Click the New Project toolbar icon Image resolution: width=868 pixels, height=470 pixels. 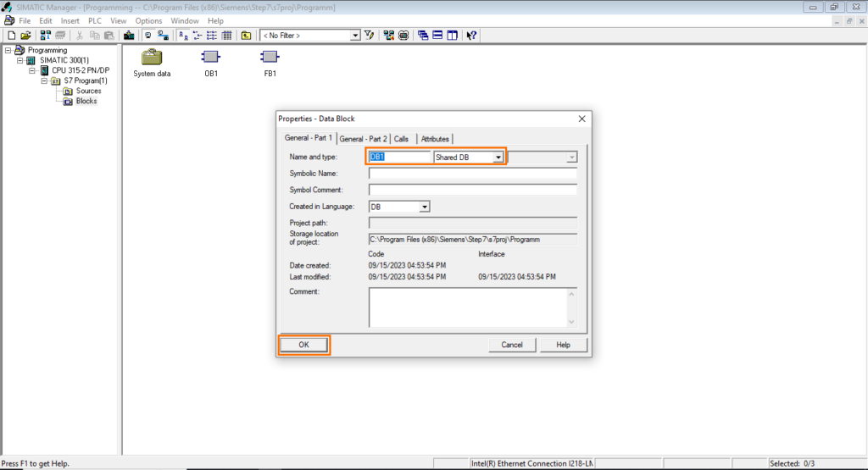pyautogui.click(x=11, y=36)
